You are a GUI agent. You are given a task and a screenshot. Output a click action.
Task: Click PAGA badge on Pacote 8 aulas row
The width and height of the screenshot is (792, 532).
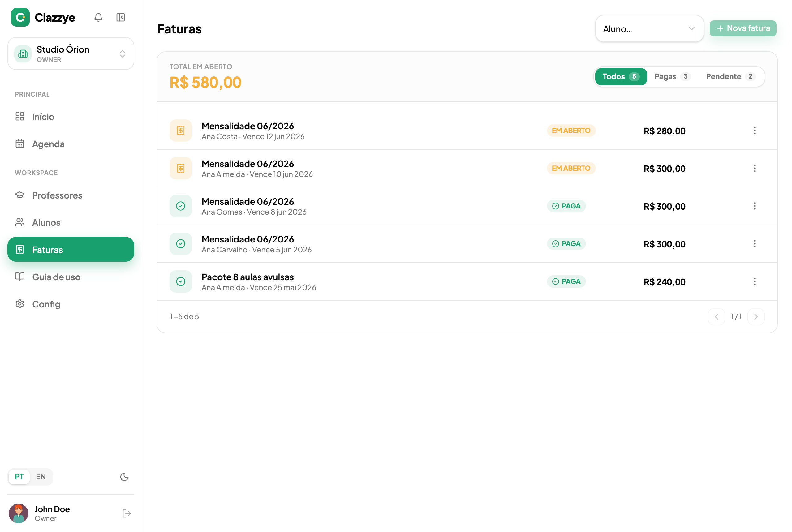(x=566, y=281)
